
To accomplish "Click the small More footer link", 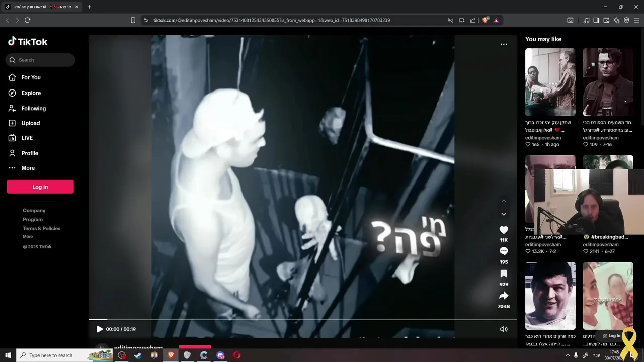I will (x=28, y=236).
